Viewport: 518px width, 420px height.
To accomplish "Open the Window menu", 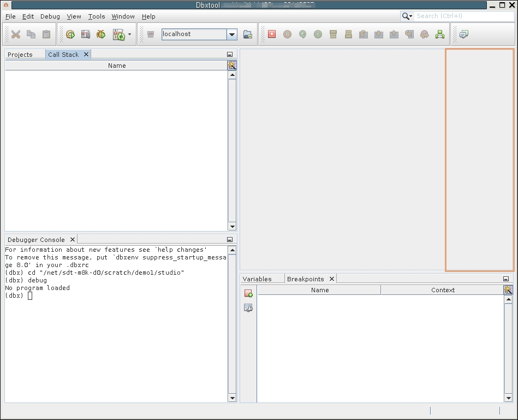I will point(123,16).
